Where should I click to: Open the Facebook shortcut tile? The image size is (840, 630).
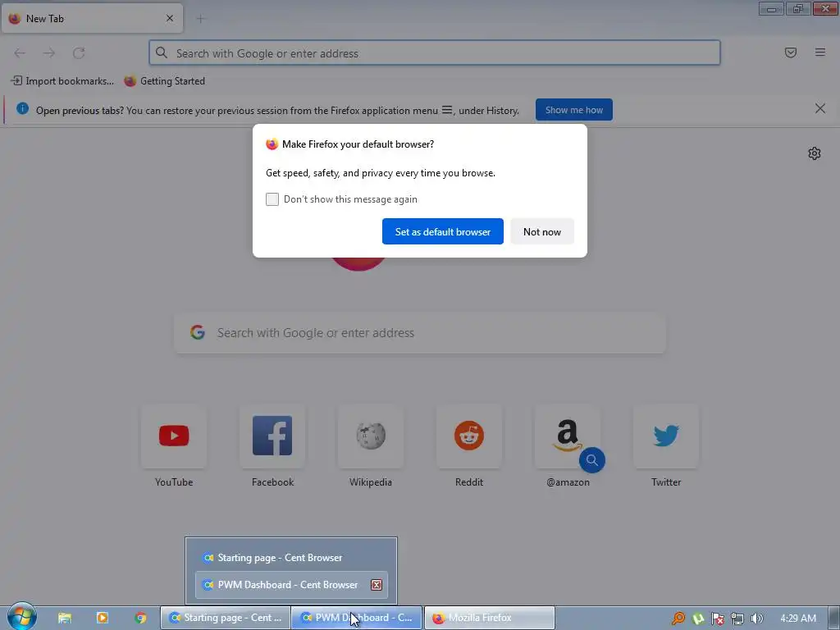click(x=272, y=436)
